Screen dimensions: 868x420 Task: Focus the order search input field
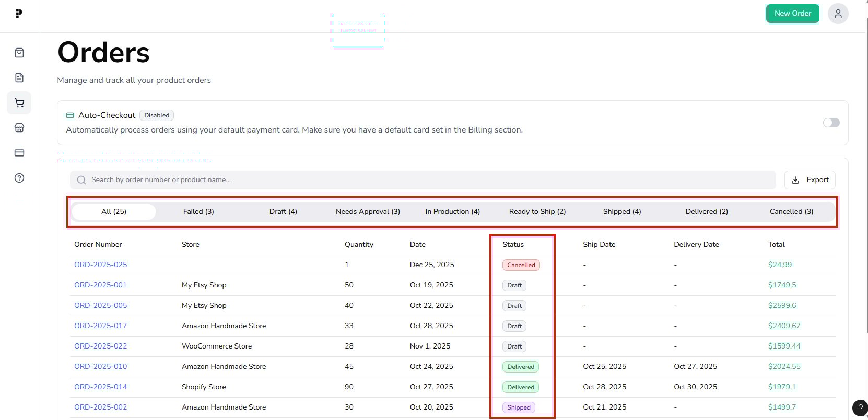point(423,180)
